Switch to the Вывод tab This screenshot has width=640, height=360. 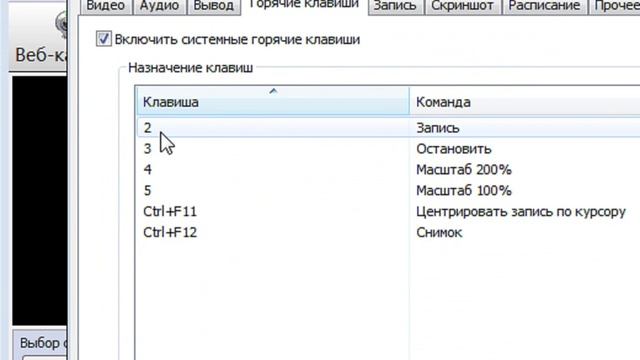(x=213, y=6)
